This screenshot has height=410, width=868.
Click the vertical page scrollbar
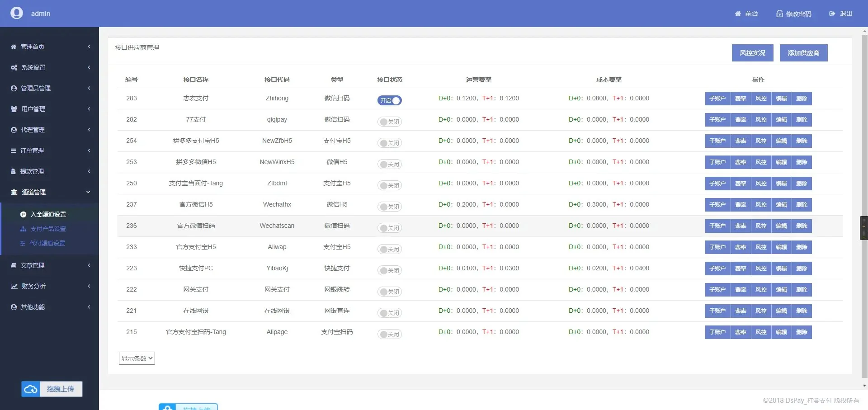pos(864,181)
